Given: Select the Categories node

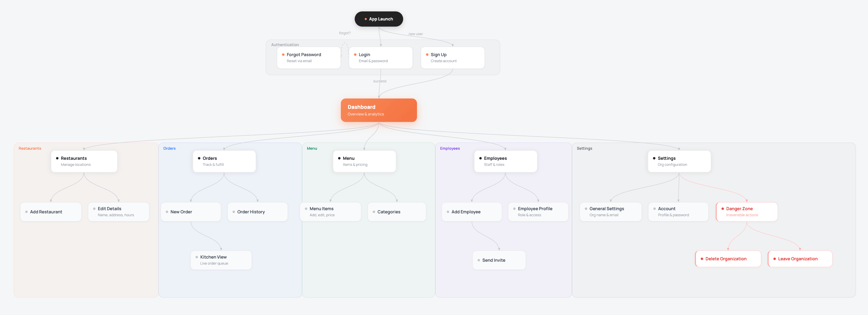Looking at the screenshot, I should click(397, 212).
